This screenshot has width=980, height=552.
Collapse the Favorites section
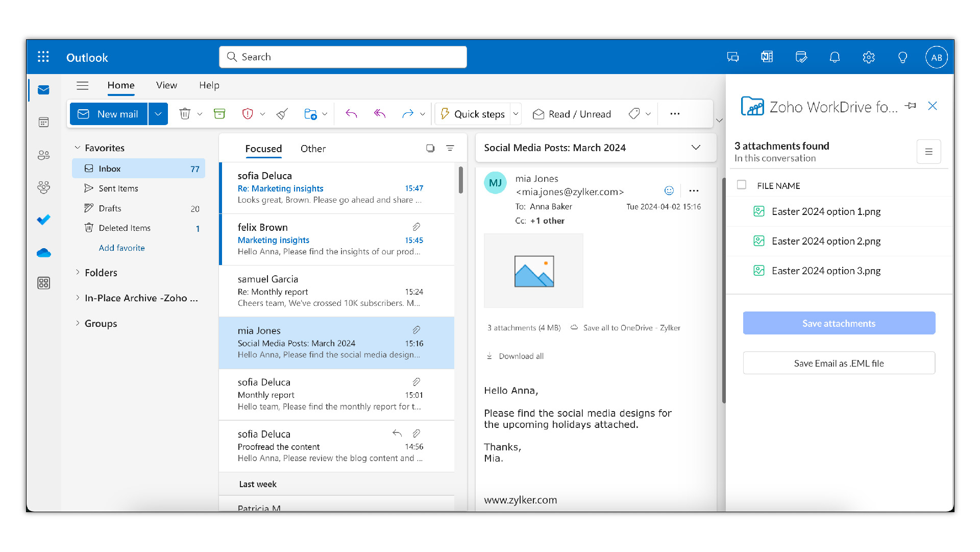pyautogui.click(x=78, y=148)
